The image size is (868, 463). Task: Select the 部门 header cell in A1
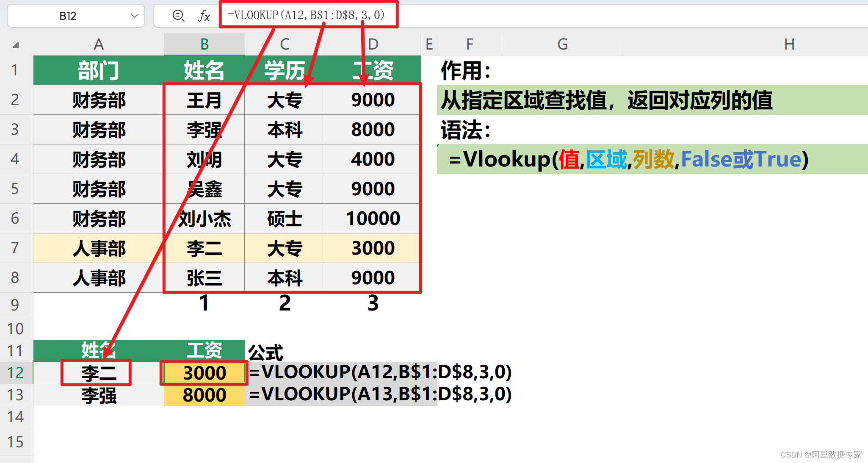pos(99,70)
